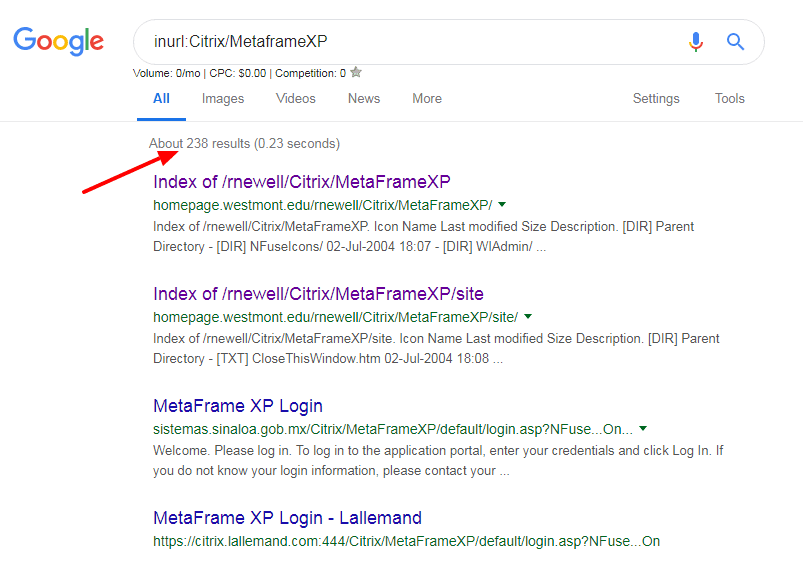Open 'MetaFrame XP Login - Lallemand' result
Screen dimensions: 803x574
click(x=287, y=518)
